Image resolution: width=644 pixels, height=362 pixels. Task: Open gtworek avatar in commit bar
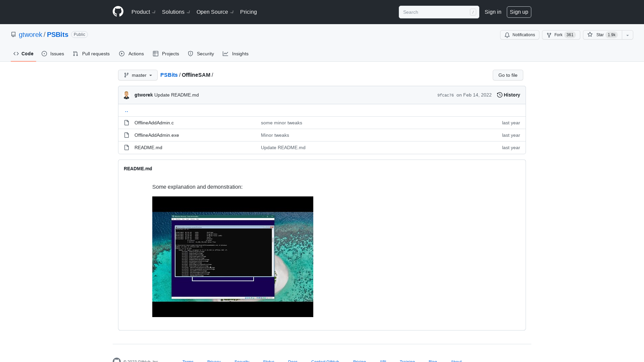(x=126, y=95)
